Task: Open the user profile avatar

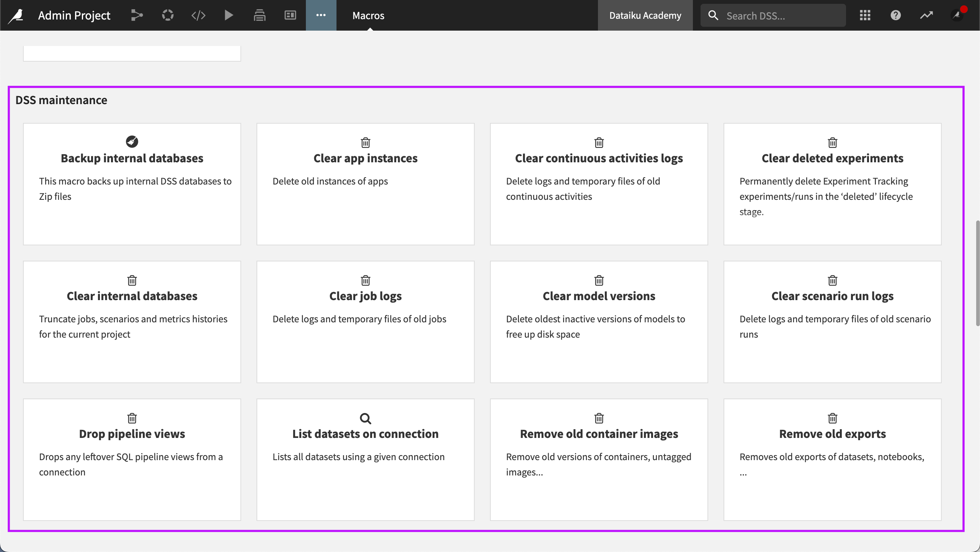Action: pos(957,15)
